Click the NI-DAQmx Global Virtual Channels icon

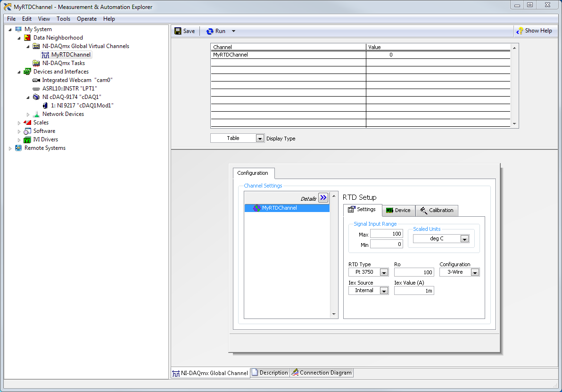[36, 46]
